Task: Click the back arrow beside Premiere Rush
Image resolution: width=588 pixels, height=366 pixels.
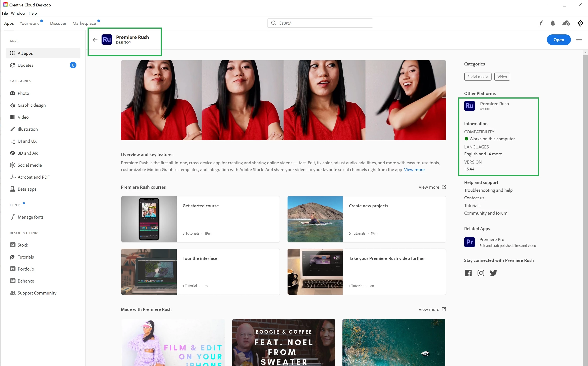Action: click(95, 40)
